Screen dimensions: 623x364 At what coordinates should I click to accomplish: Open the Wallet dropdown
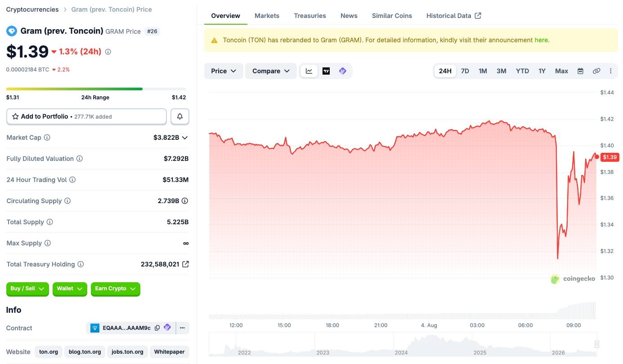click(x=70, y=289)
